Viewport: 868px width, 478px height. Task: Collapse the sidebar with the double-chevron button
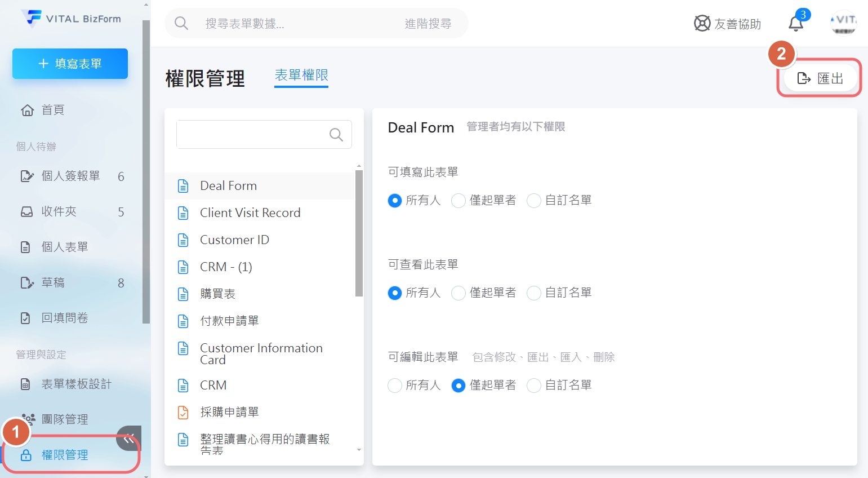coord(129,439)
